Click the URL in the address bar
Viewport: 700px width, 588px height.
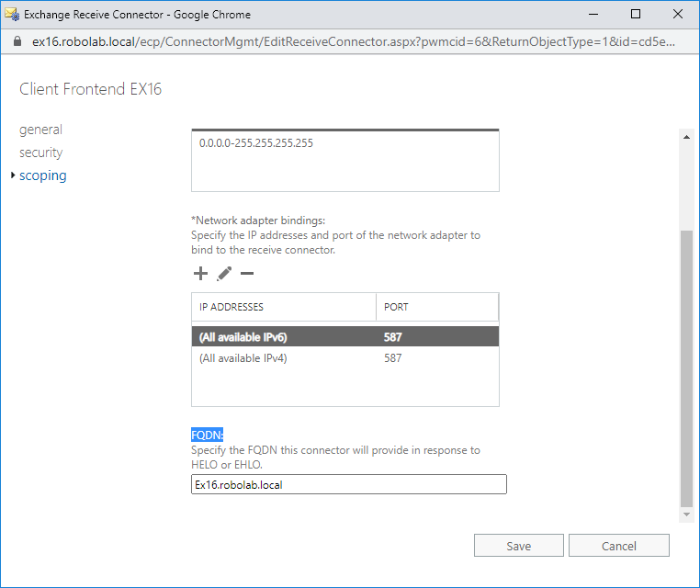click(x=353, y=41)
